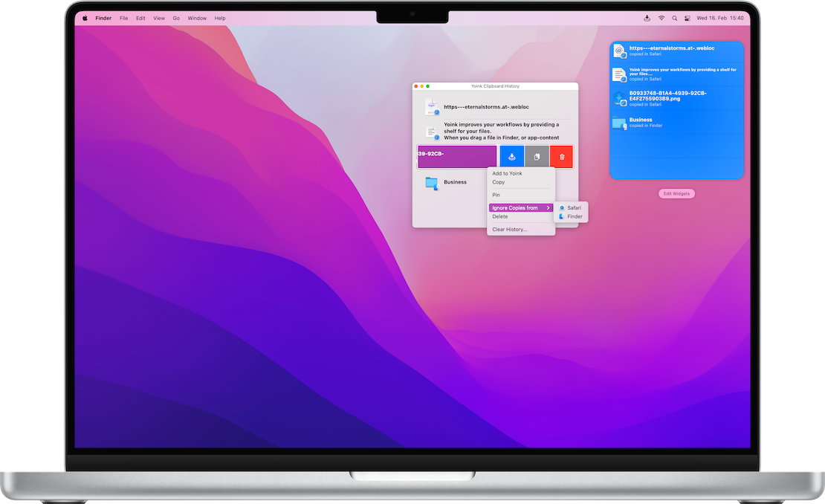The width and height of the screenshot is (825, 504).
Task: Click the gray copy swipe action button
Action: coord(537,157)
